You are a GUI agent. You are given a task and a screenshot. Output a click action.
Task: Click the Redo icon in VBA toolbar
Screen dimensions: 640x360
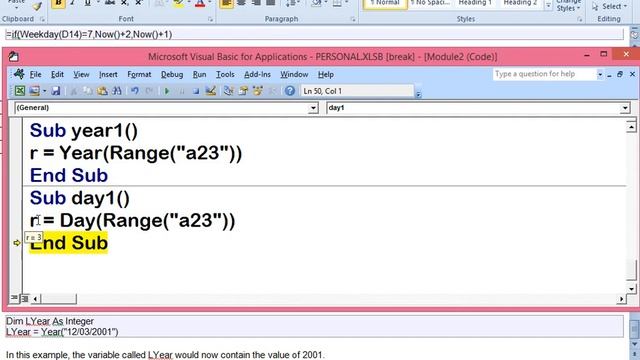pyautogui.click(x=149, y=91)
